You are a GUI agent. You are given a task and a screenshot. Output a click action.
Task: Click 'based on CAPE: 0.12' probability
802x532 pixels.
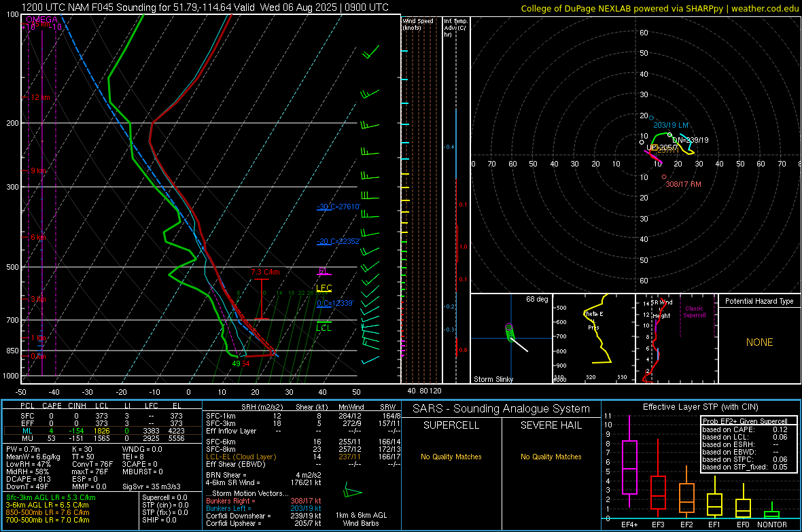tap(745, 429)
